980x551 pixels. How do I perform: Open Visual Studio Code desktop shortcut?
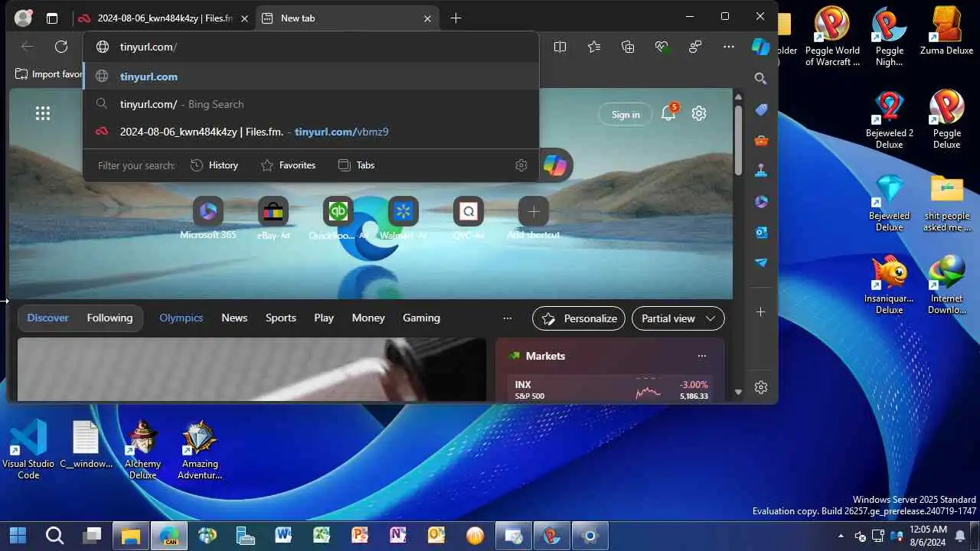(28, 450)
